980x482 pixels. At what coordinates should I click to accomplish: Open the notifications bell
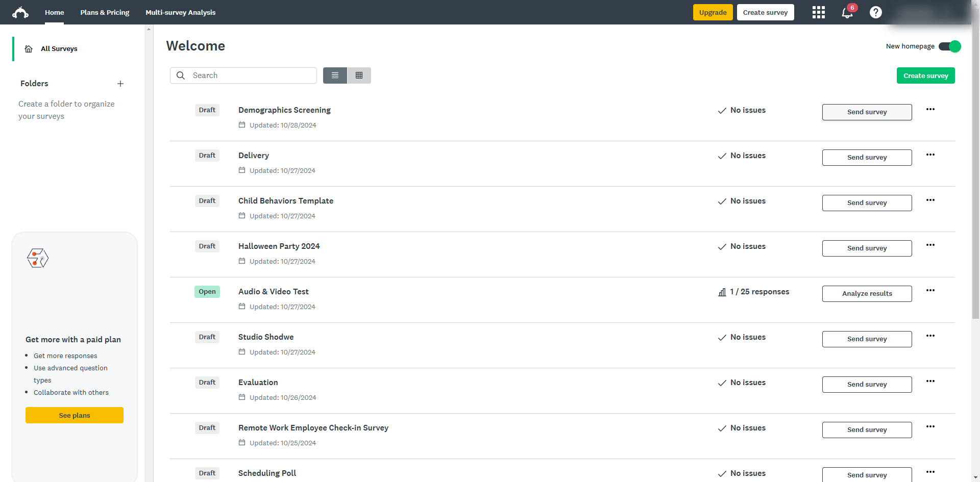tap(847, 13)
